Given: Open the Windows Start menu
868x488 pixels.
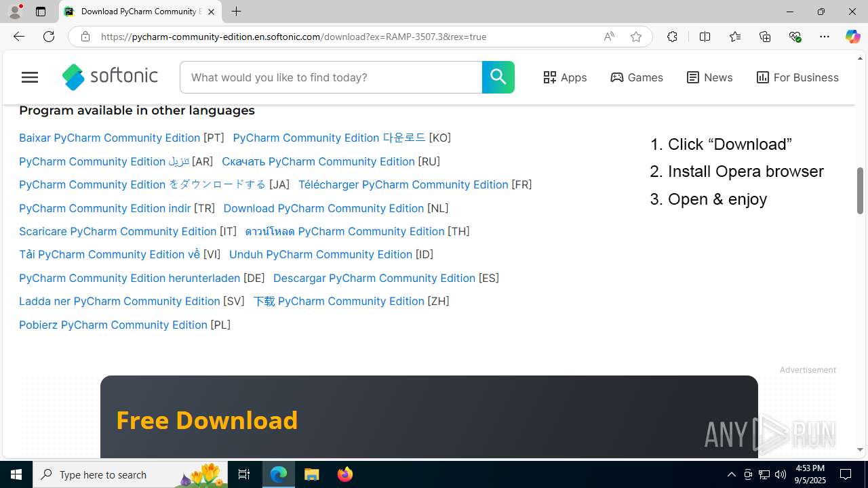Looking at the screenshot, I should (16, 474).
